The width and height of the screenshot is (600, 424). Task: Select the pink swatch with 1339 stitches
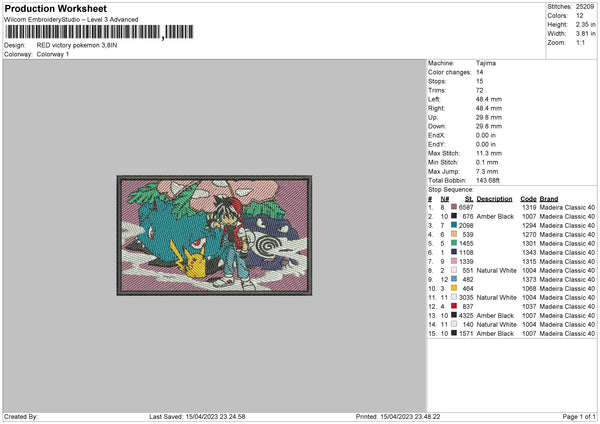point(454,261)
